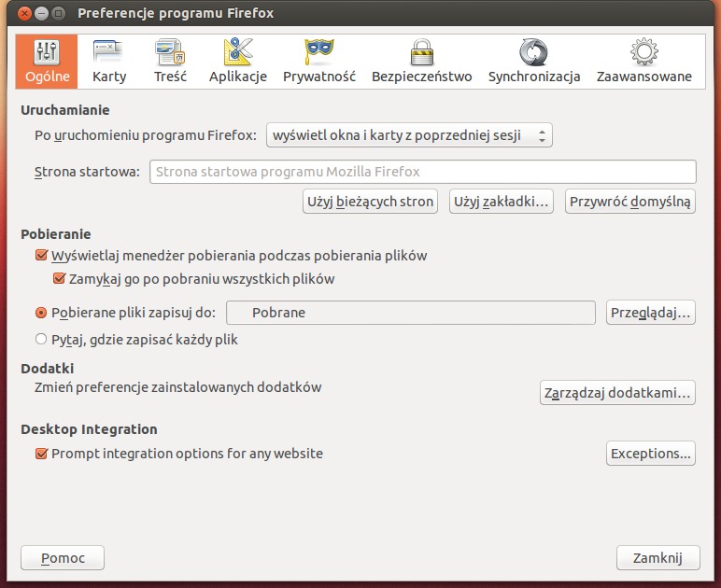This screenshot has height=588, width=721.
Task: Open the Prywatność mask icon pane
Action: 319,62
